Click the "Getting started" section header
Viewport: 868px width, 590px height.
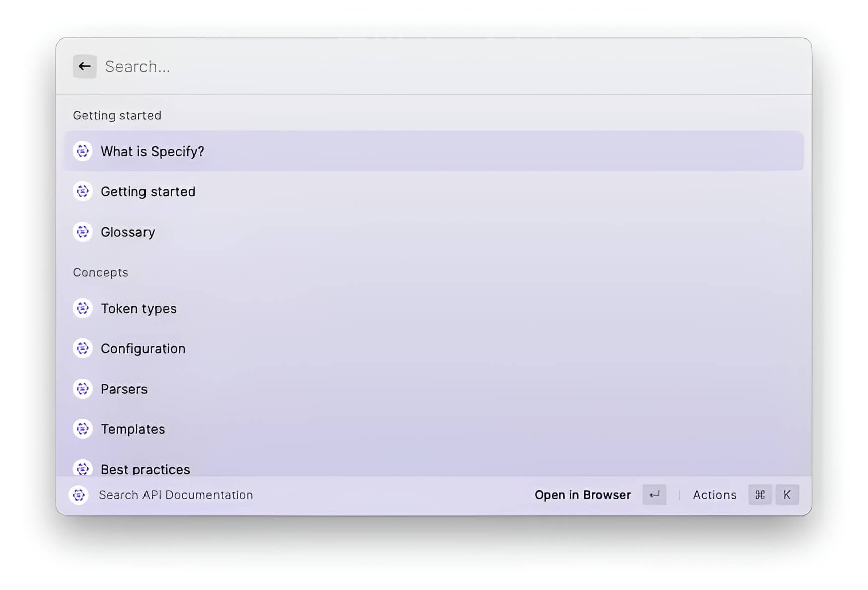coord(117,116)
